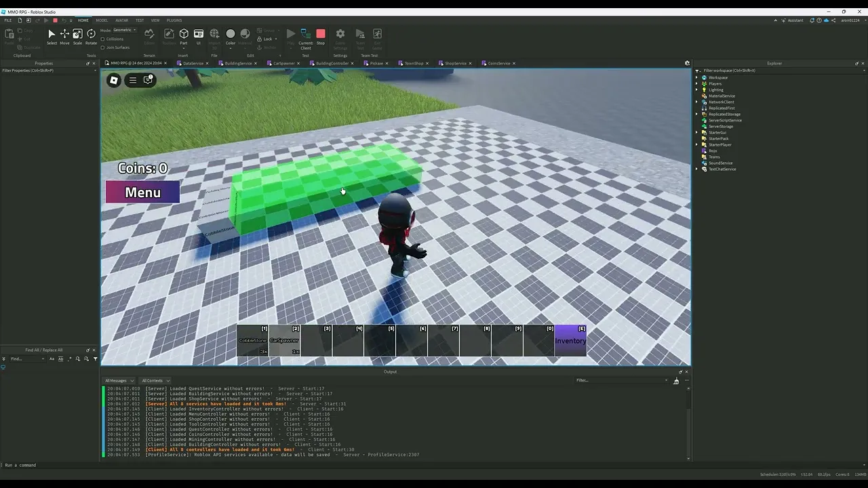
Task: Open the All Messages dropdown in Output
Action: pos(119,380)
